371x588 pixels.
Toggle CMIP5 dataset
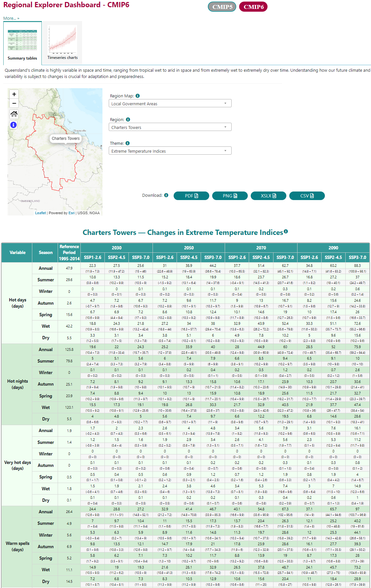pyautogui.click(x=222, y=7)
